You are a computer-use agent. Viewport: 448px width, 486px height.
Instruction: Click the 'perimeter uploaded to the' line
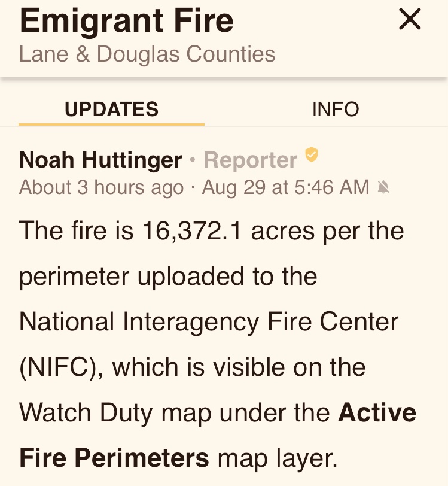pyautogui.click(x=168, y=277)
